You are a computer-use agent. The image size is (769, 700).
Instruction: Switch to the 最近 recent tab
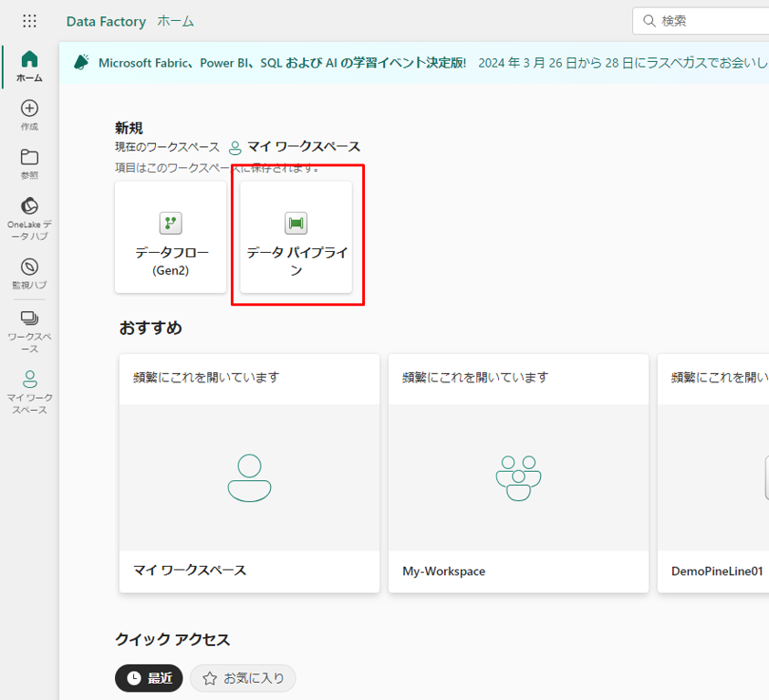point(149,678)
